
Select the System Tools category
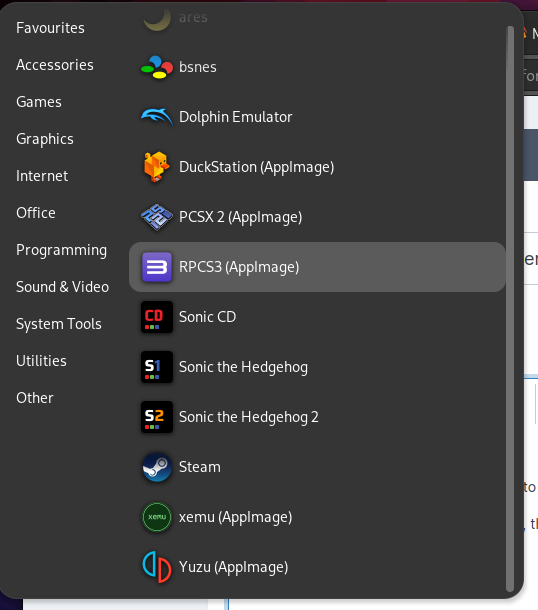[59, 324]
